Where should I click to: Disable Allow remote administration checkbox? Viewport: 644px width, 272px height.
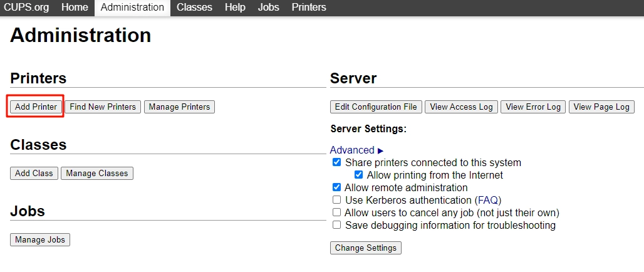pos(337,188)
